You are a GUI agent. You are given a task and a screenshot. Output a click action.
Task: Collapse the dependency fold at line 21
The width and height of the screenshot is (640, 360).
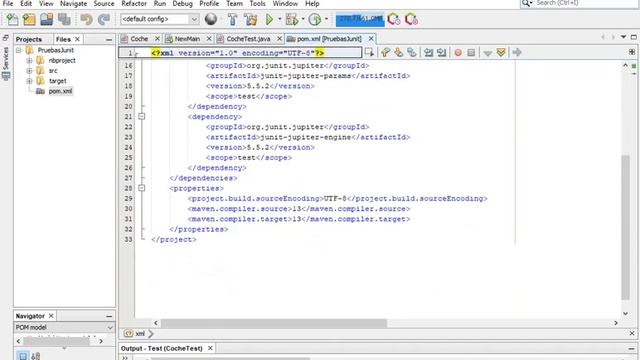pyautogui.click(x=142, y=117)
